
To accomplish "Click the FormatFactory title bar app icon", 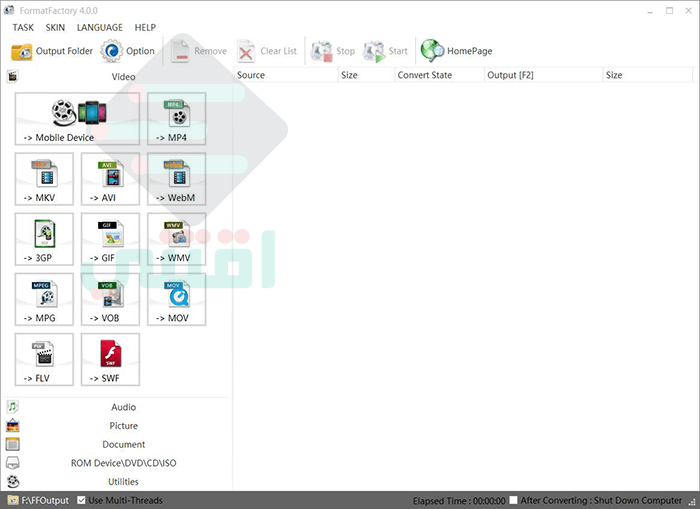I will (x=9, y=10).
